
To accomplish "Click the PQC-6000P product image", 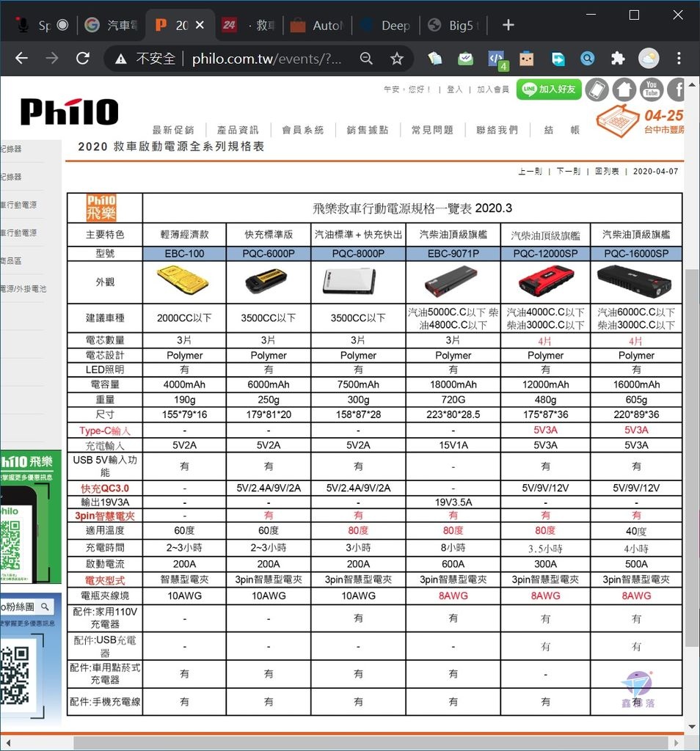I will (x=266, y=281).
